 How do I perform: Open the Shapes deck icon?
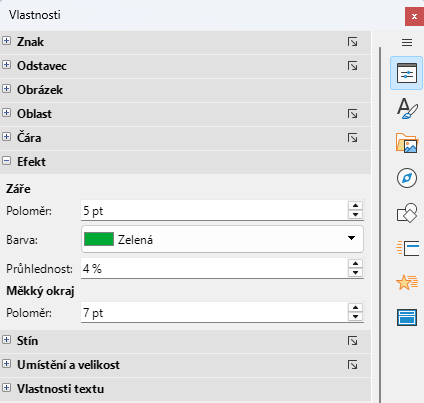tap(407, 213)
